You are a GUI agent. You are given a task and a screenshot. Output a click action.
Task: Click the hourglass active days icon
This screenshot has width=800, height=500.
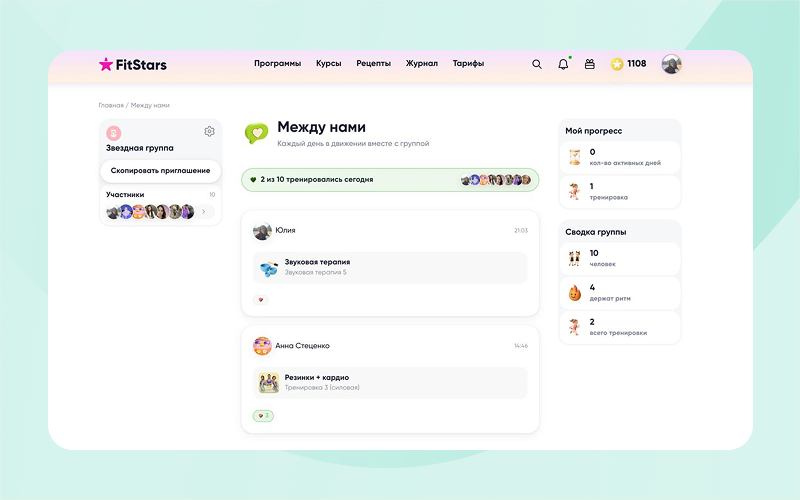pyautogui.click(x=574, y=157)
